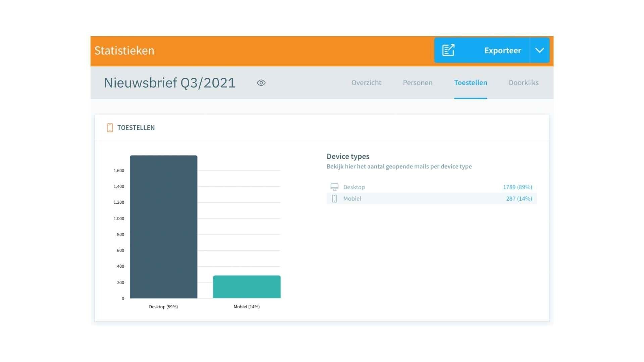This screenshot has width=644, height=362.
Task: Click the mobile phone icon in list
Action: [334, 198]
